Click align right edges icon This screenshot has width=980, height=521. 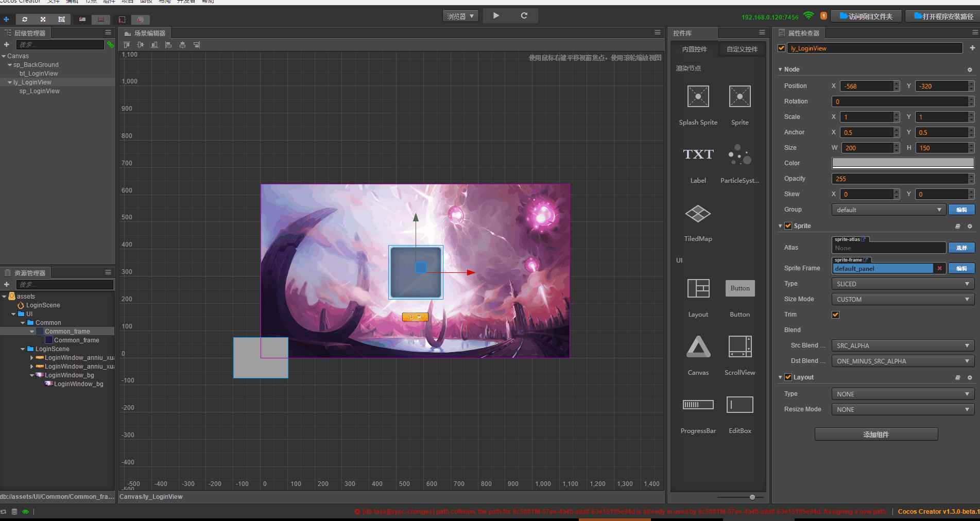click(x=197, y=45)
